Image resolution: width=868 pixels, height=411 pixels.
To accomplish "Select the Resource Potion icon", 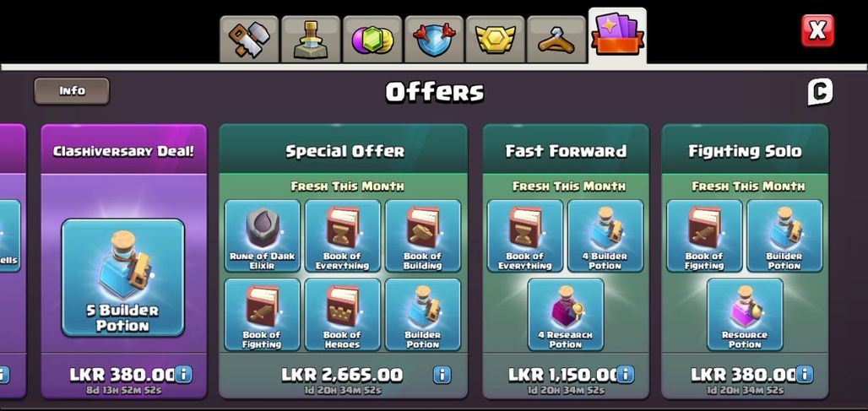I will (x=745, y=314).
